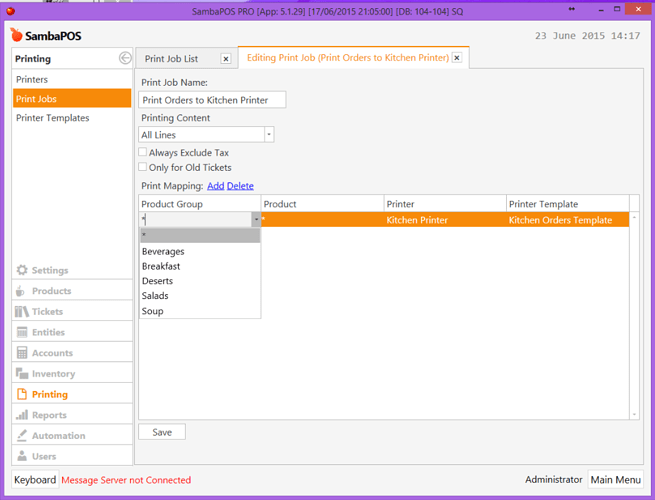Click the Main Menu button

point(615,480)
